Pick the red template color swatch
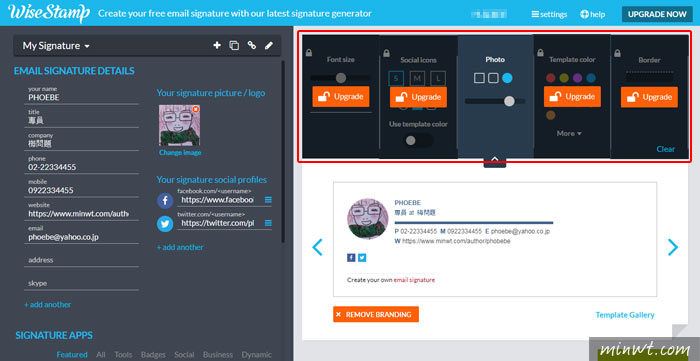Viewport: 700px width, 361px height. (x=550, y=78)
